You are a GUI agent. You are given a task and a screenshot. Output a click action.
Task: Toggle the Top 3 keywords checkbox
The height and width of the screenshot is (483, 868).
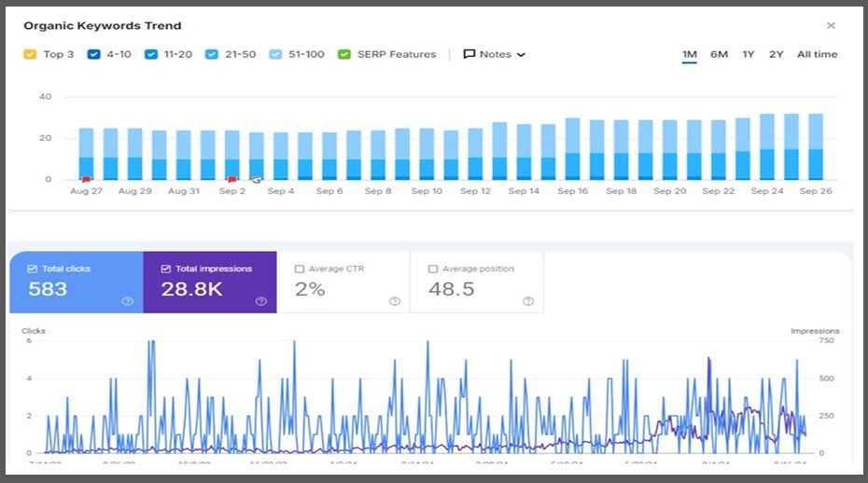click(30, 54)
